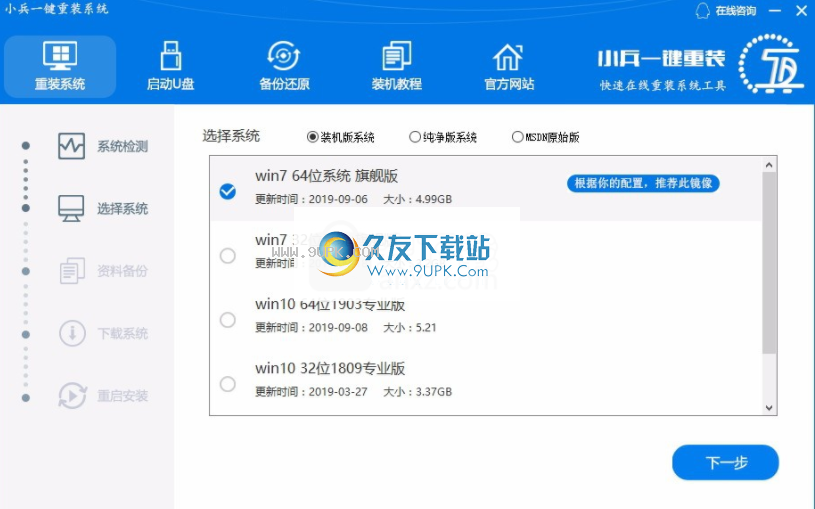
Task: Click the 重启安装 restart step icon
Action: (x=72, y=396)
